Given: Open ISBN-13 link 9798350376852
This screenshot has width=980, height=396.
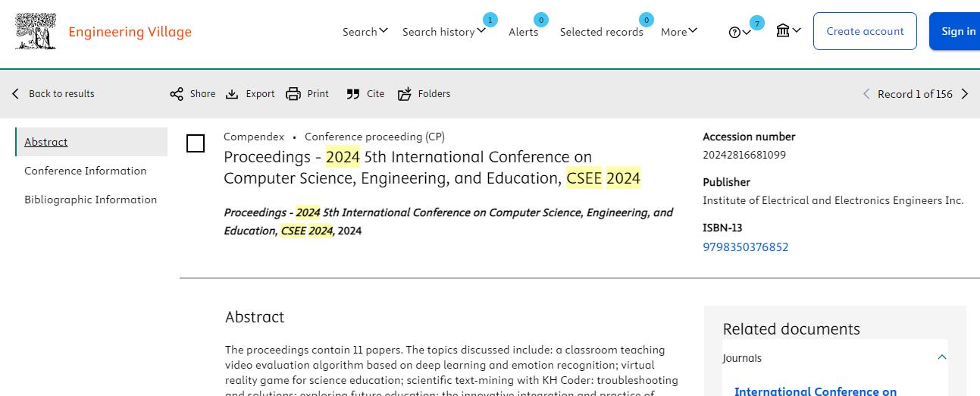Looking at the screenshot, I should pyautogui.click(x=746, y=247).
